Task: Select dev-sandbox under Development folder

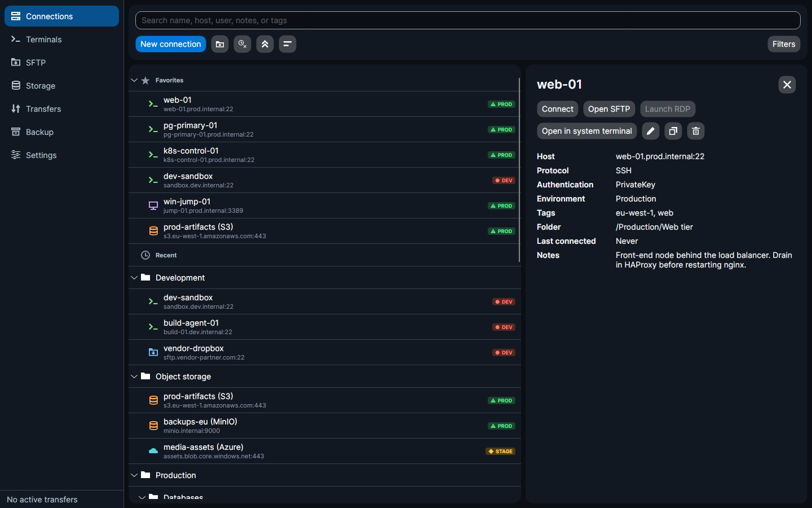Action: coord(324,301)
